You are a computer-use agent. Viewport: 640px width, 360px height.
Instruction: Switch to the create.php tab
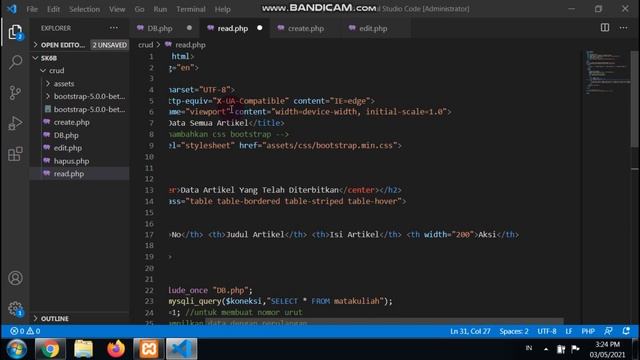(x=306, y=28)
